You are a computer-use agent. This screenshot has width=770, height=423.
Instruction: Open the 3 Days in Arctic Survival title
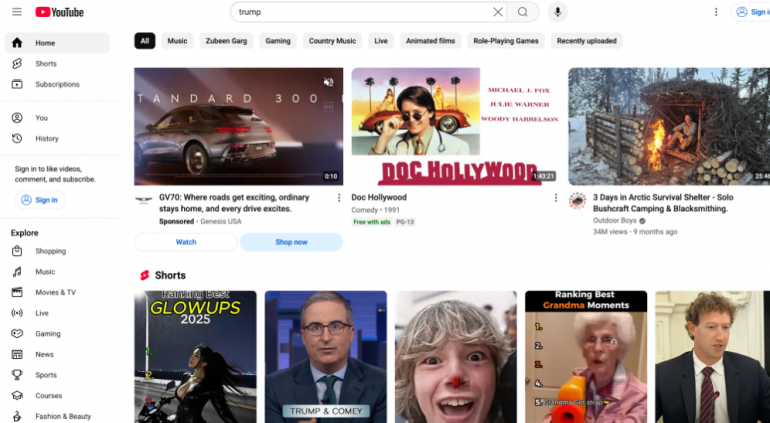pos(663,203)
